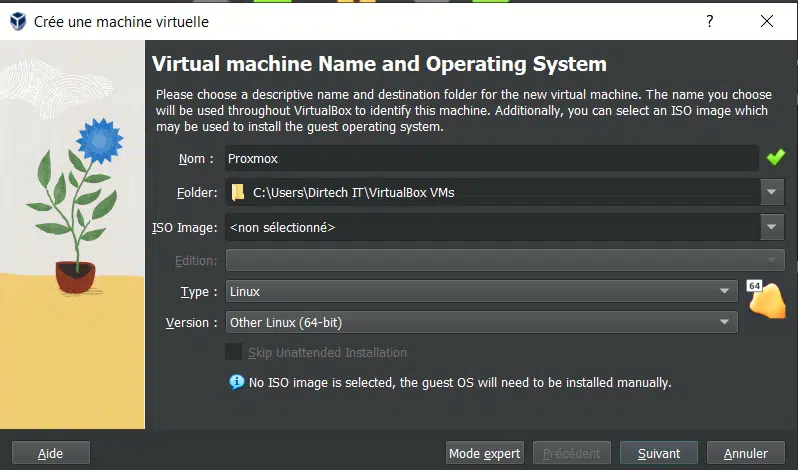The width and height of the screenshot is (798, 470).
Task: Open the Version dropdown showing Other Linux (64-bit)
Action: point(481,322)
